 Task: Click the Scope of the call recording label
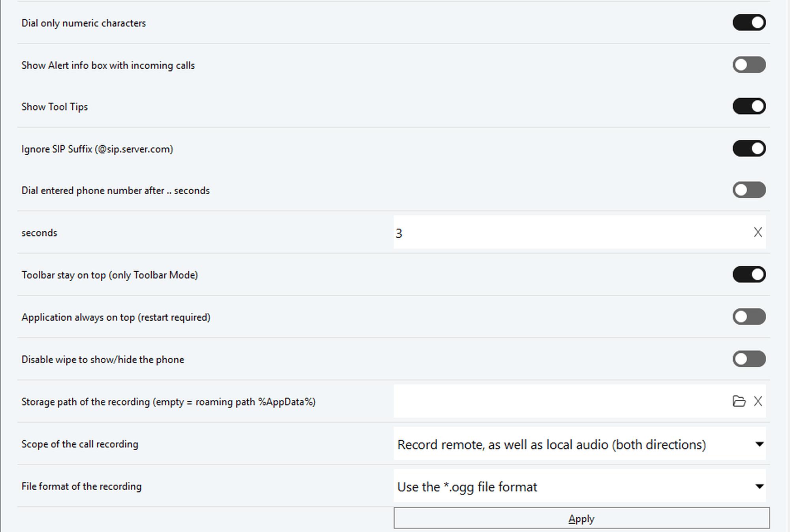(80, 444)
